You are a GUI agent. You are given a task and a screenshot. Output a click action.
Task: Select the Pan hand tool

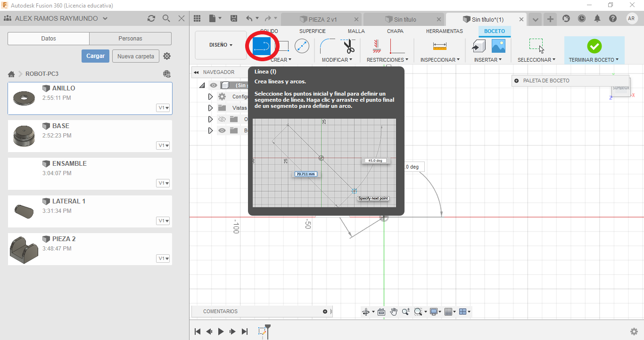[393, 312]
